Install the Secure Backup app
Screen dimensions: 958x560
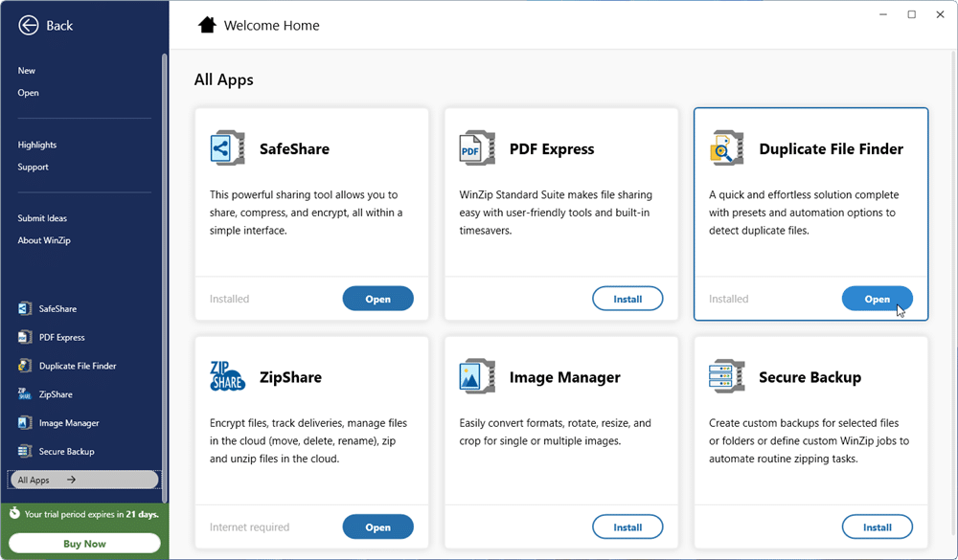pyautogui.click(x=877, y=526)
